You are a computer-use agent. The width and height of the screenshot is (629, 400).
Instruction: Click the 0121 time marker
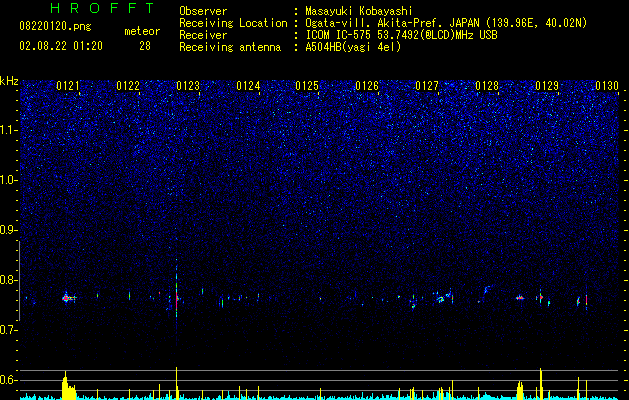[68, 86]
